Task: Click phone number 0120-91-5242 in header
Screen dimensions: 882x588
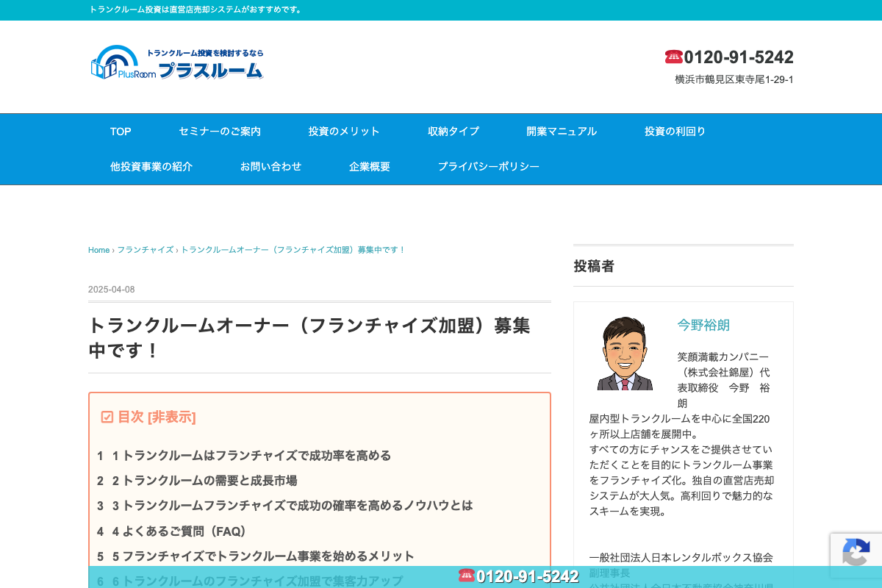Action: 739,57
